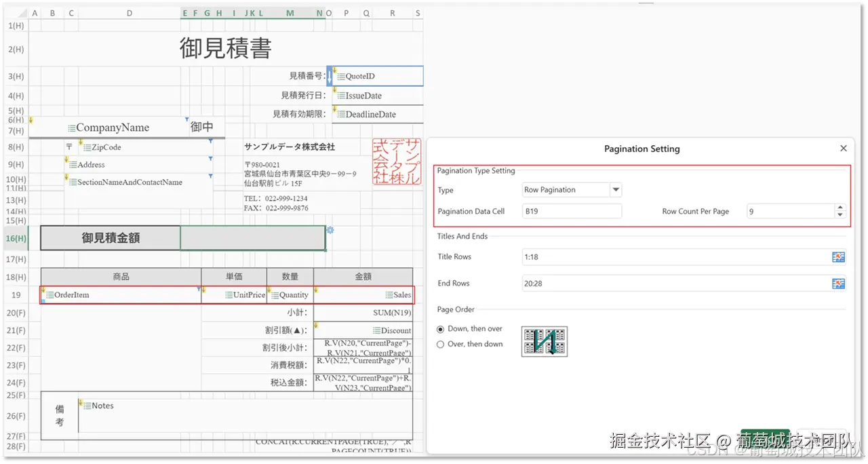Click the range selector icon beside End Rows
868x464 pixels.
pos(838,283)
